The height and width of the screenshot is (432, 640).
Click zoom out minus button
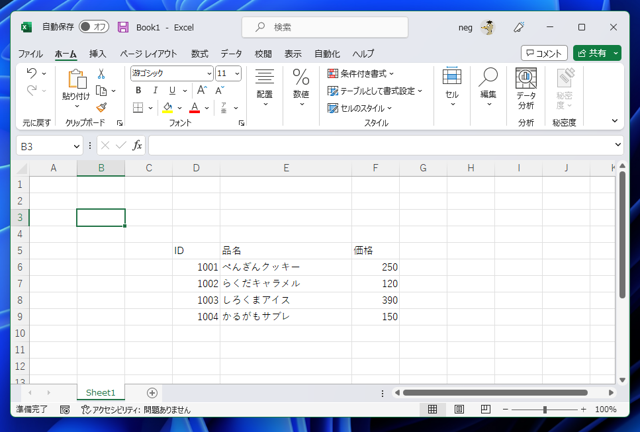point(505,409)
